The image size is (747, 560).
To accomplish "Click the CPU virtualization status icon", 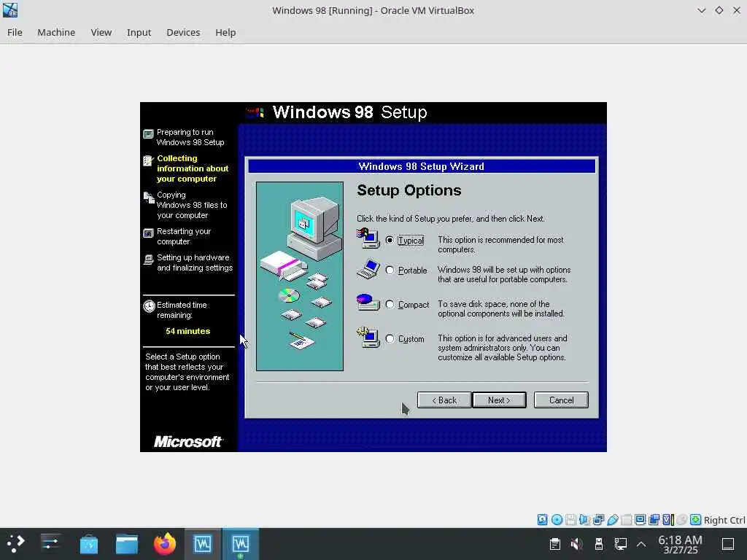I will point(668,519).
